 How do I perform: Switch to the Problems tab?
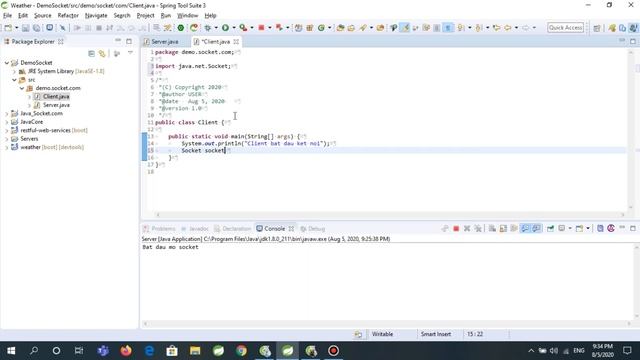159,229
